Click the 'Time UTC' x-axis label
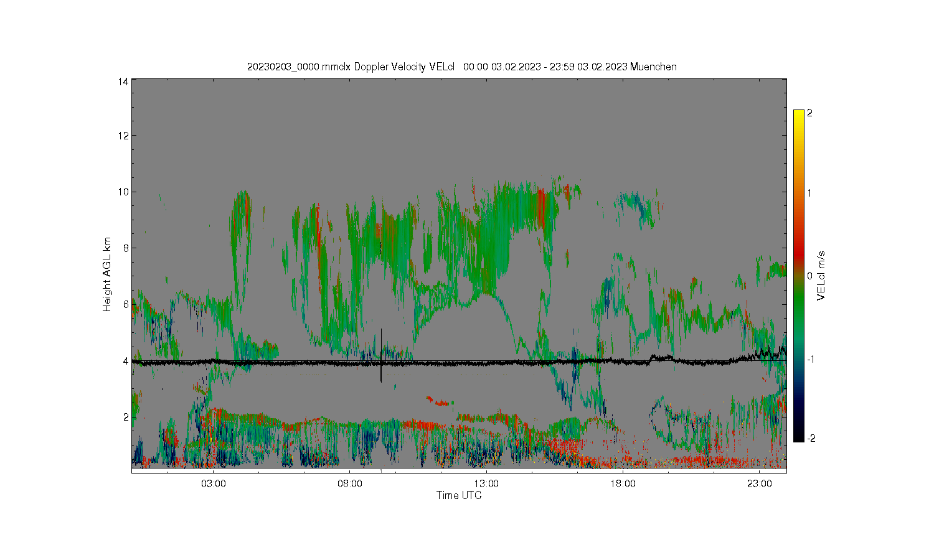The height and width of the screenshot is (560, 934). coord(459,496)
